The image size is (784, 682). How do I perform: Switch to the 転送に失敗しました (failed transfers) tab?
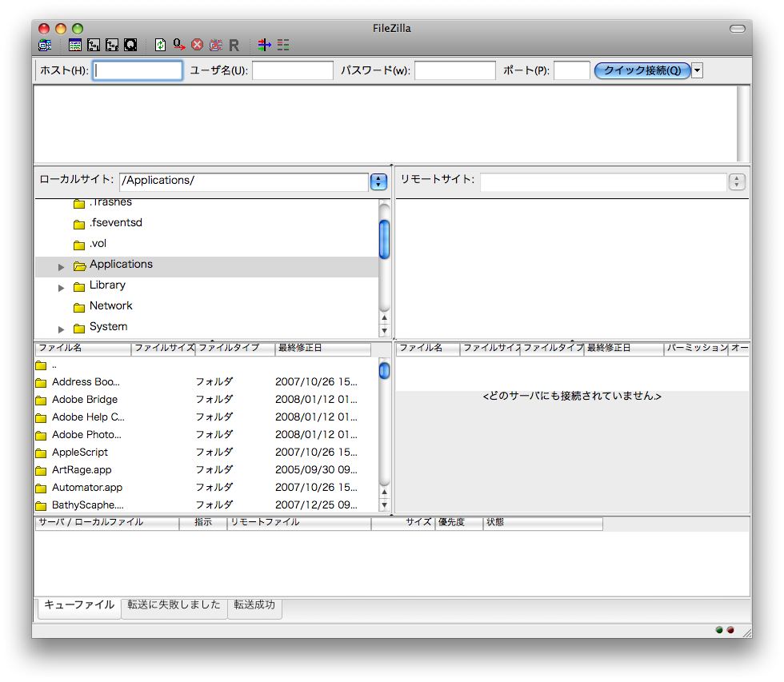coord(174,607)
